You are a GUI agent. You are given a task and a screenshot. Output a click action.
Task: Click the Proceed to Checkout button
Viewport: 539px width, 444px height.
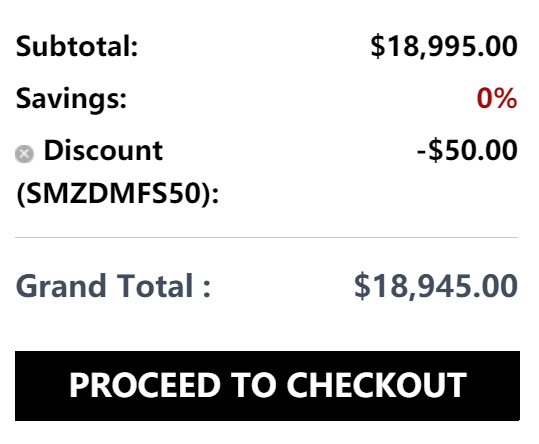coord(267,386)
